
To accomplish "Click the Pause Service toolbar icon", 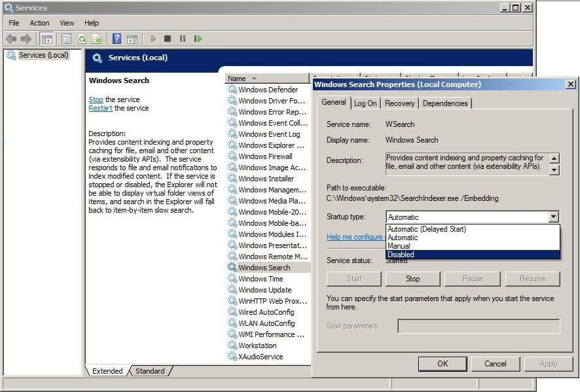I will (x=183, y=39).
